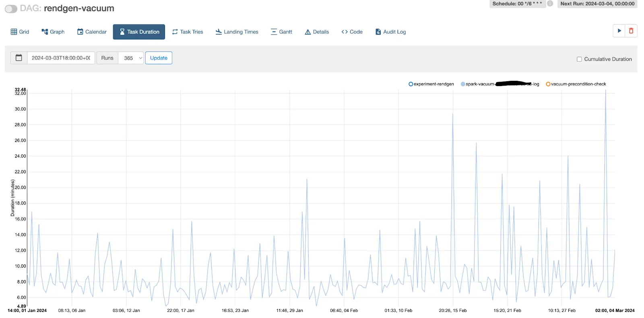This screenshot has height=318, width=644.
Task: Open the Audit Log page
Action: point(390,32)
